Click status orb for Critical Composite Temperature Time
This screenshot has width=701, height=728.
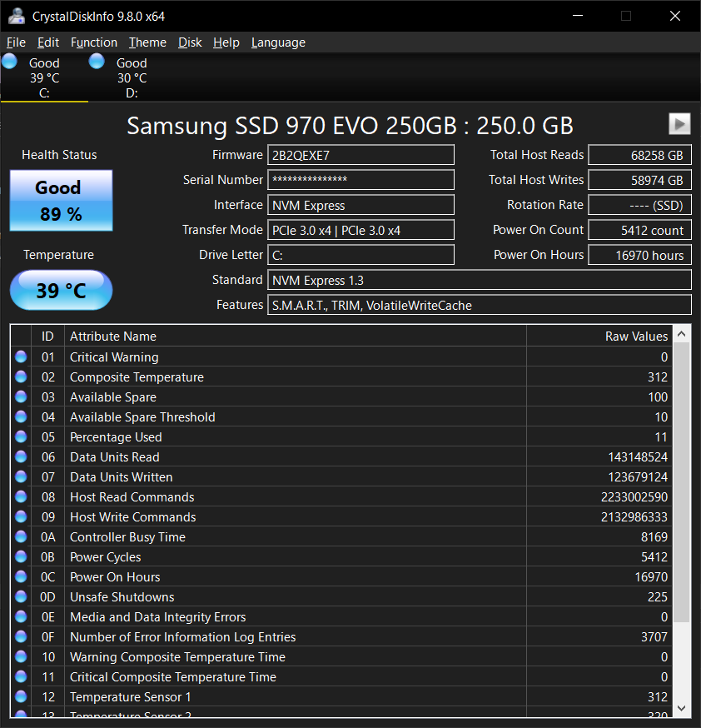click(21, 676)
